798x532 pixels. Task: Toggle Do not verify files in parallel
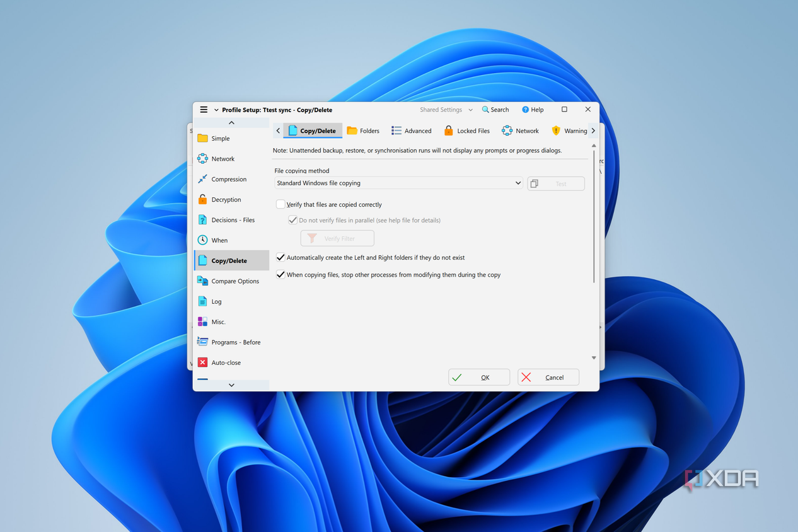[292, 220]
